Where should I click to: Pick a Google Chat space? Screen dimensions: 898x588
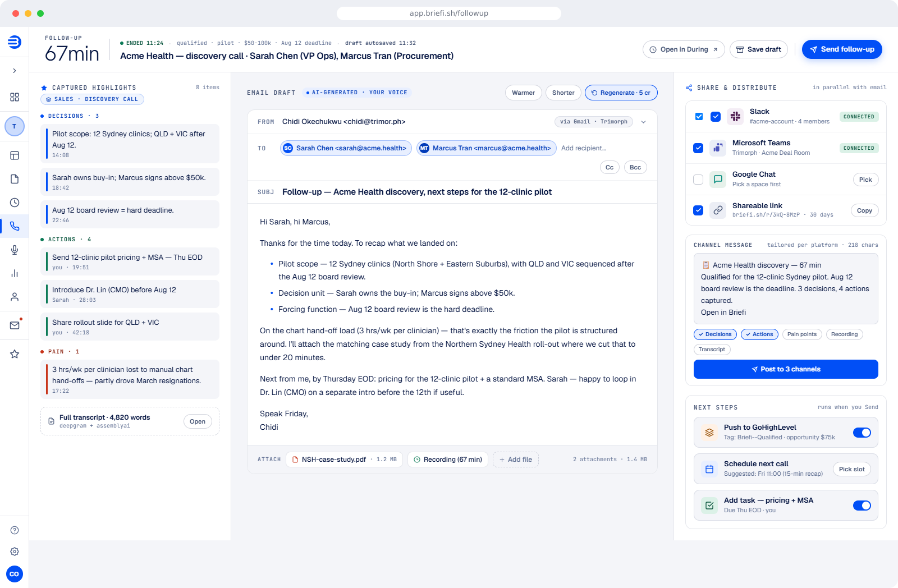(x=865, y=180)
